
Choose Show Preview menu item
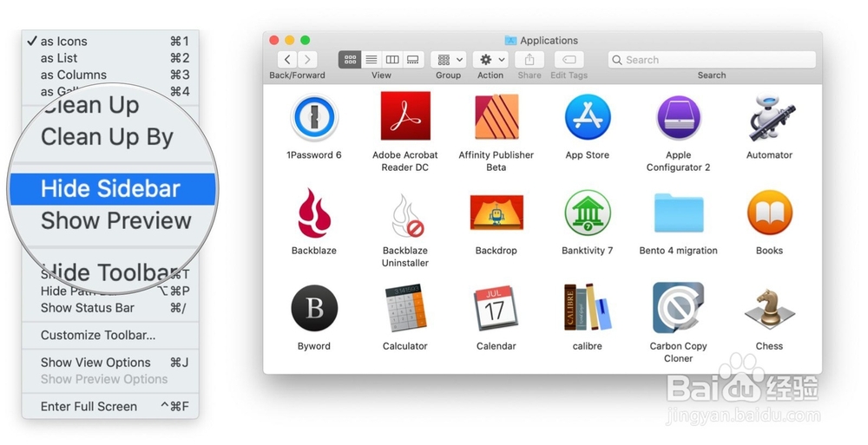pos(116,220)
